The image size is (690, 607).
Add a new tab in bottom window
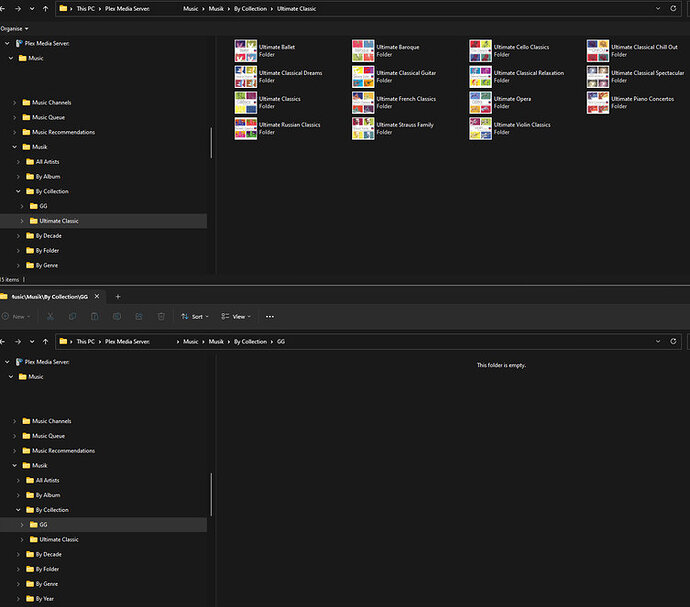pos(117,297)
